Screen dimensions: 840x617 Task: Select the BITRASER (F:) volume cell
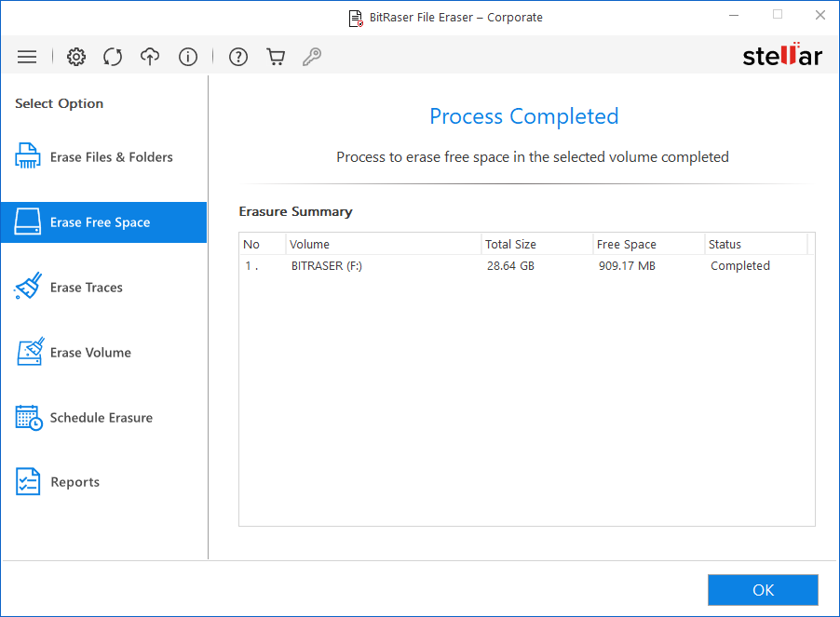(x=327, y=266)
